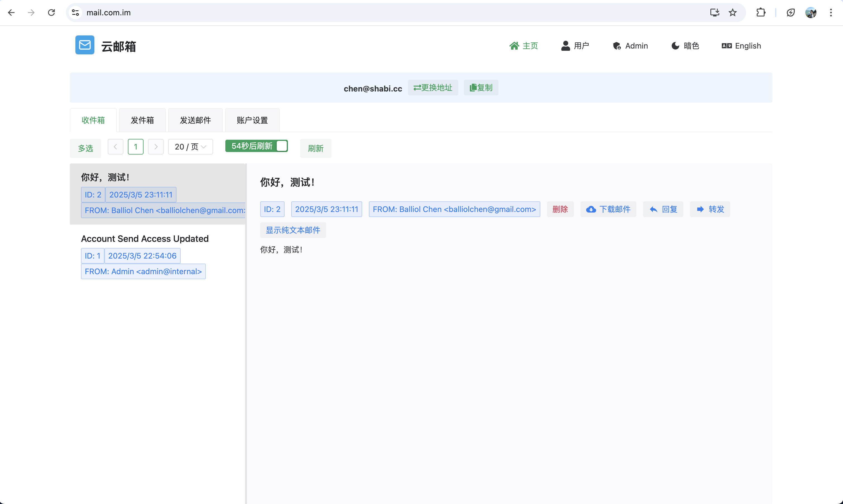Switch to the 发件箱 tab
Viewport: 843px width, 504px height.
142,120
